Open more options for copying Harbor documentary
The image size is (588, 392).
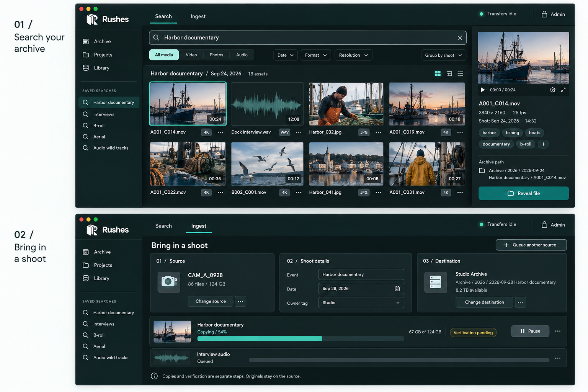pos(558,331)
